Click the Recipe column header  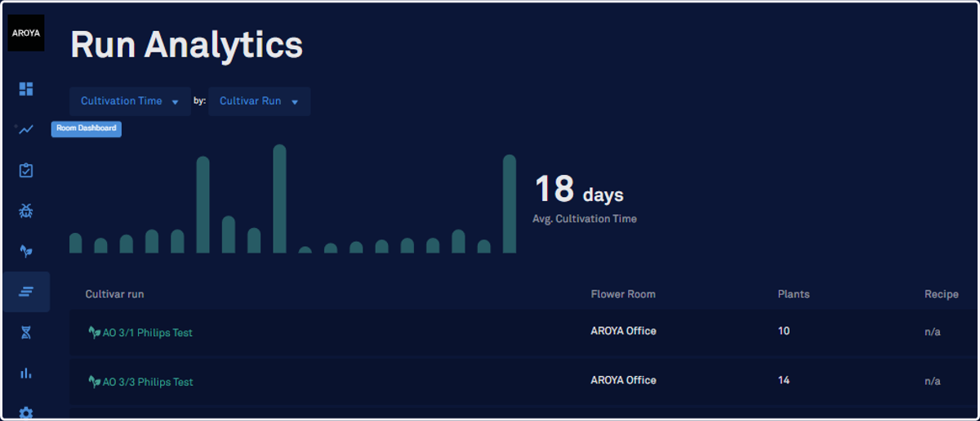(x=942, y=294)
